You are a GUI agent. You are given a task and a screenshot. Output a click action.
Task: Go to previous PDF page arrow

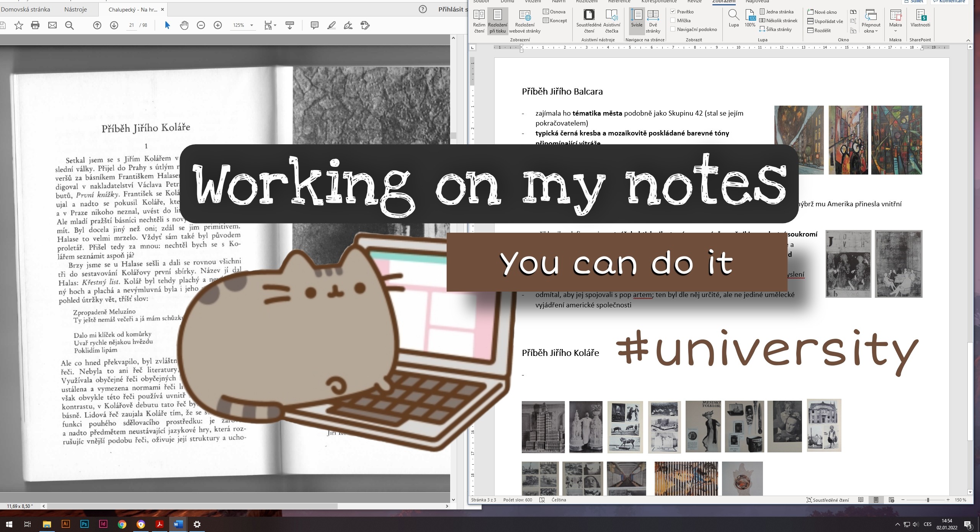click(x=97, y=26)
